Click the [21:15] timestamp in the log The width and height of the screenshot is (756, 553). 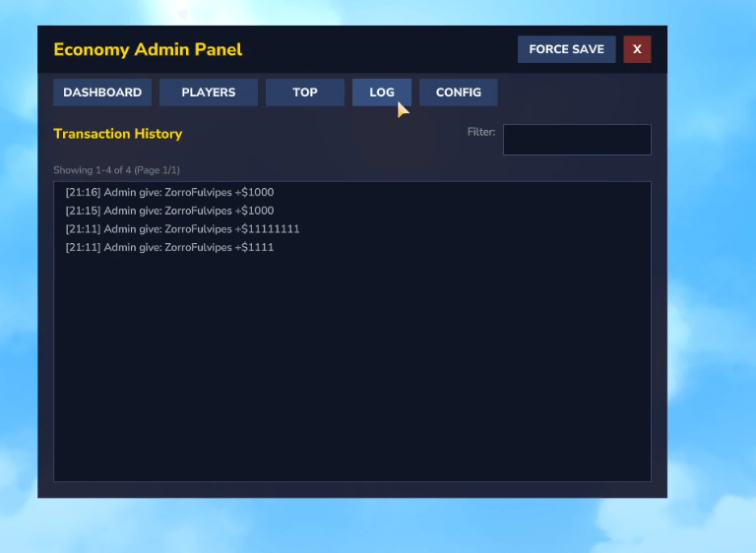coord(83,211)
